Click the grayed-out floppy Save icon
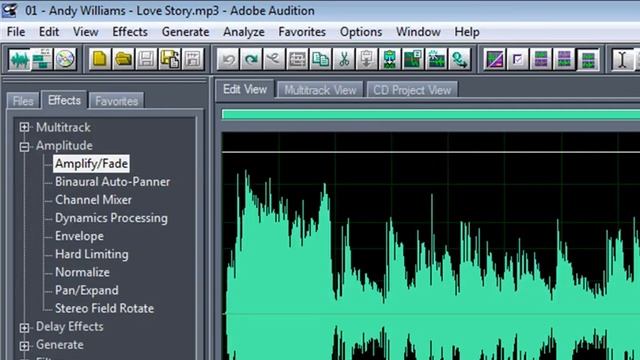Screen dimensions: 640x360 pyautogui.click(x=147, y=60)
